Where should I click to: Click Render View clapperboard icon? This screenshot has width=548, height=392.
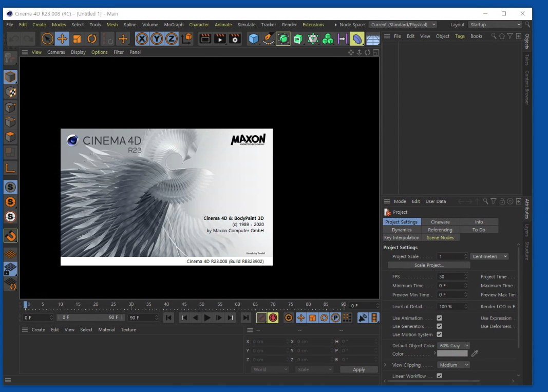pos(205,39)
